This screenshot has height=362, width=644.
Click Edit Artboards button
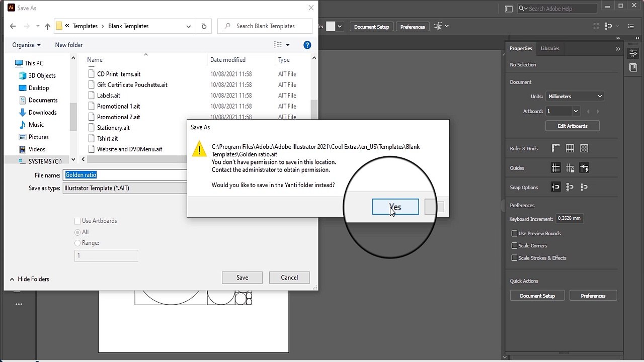click(573, 126)
